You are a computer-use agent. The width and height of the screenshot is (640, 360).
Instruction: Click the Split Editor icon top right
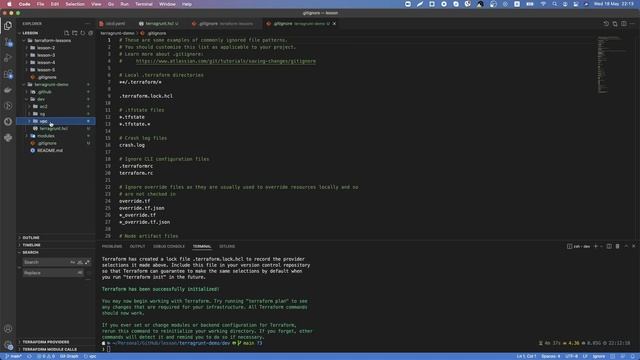click(624, 24)
